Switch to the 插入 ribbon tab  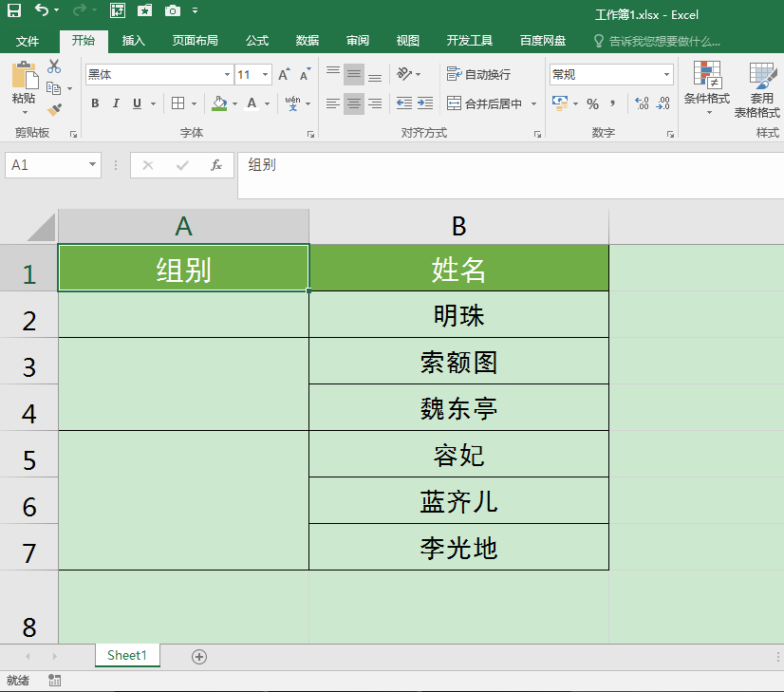click(133, 41)
